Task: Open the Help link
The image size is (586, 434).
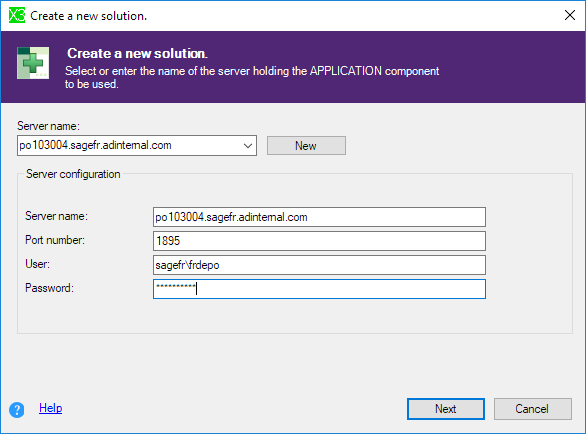Action: pos(50,408)
